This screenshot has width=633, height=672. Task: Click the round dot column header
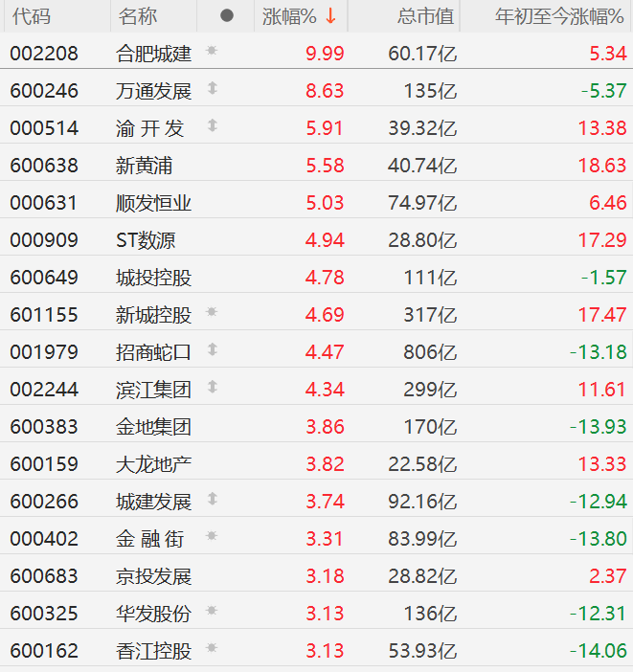[226, 16]
